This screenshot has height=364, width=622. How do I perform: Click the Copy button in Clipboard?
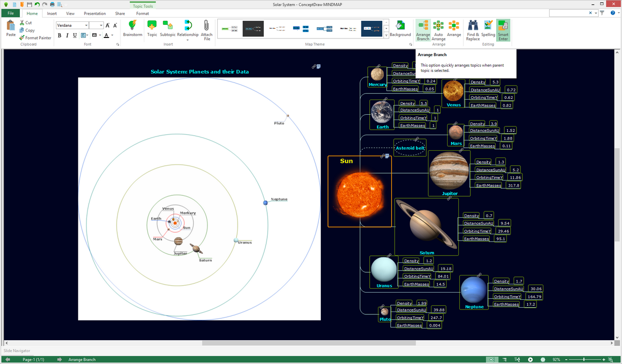[27, 30]
